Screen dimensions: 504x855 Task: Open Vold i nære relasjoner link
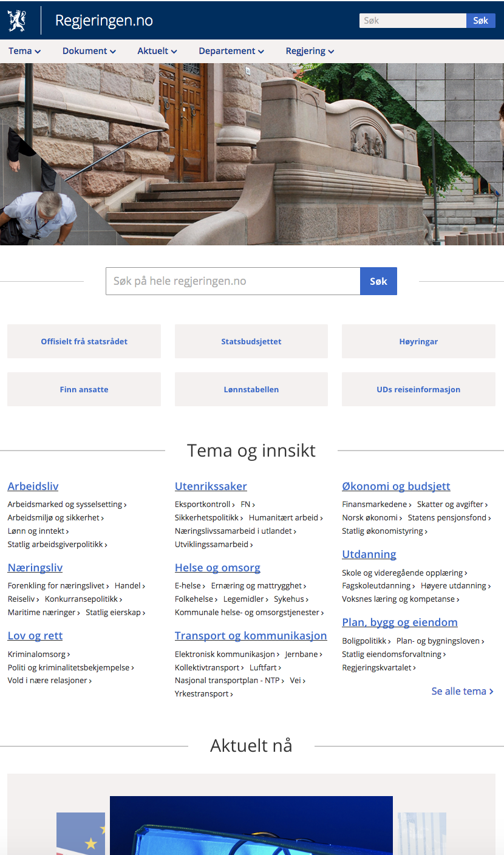coord(50,681)
